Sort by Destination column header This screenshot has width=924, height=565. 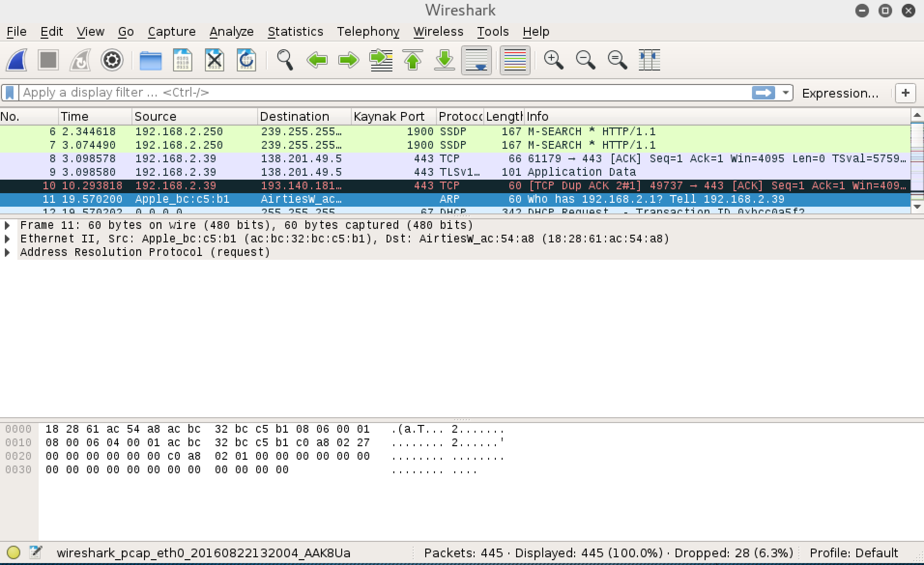click(304, 117)
